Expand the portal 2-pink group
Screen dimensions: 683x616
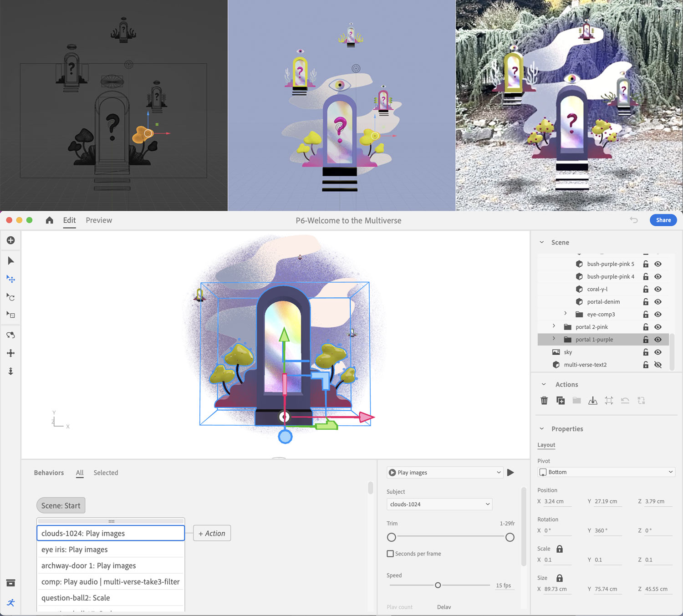[x=553, y=326]
